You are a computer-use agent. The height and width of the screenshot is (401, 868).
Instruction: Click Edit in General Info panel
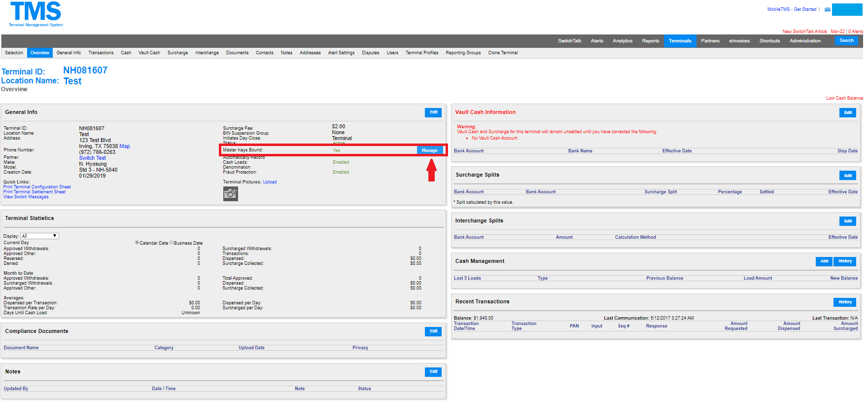tap(433, 112)
